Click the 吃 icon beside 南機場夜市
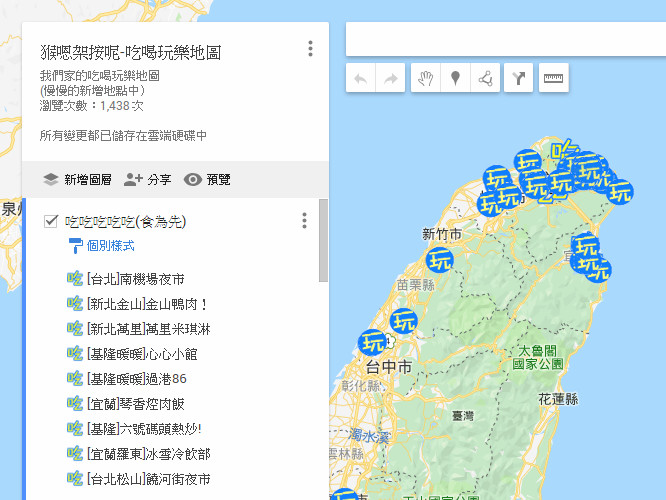Image resolution: width=666 pixels, height=500 pixels. click(x=75, y=279)
